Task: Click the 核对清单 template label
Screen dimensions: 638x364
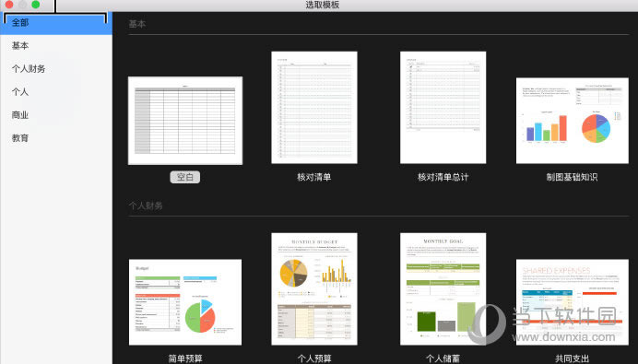Action: [314, 177]
